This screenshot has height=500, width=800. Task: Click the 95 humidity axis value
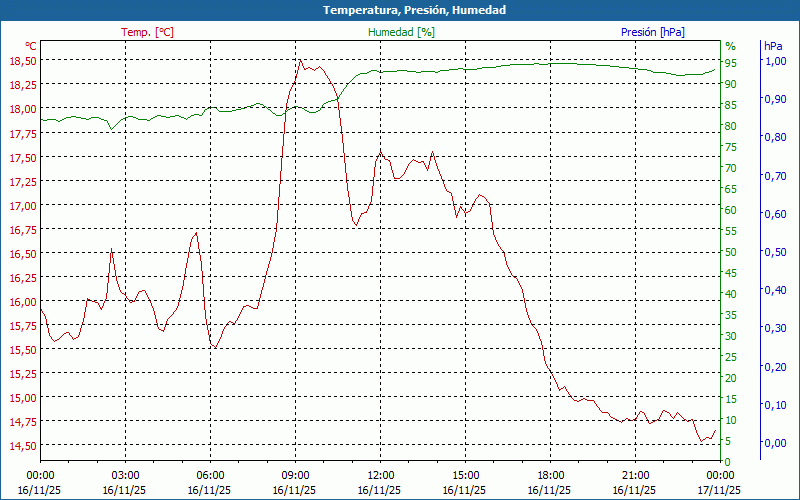pyautogui.click(x=731, y=63)
